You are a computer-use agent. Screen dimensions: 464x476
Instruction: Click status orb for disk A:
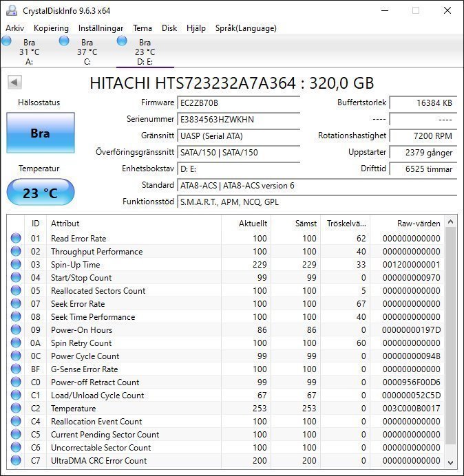tap(6, 41)
